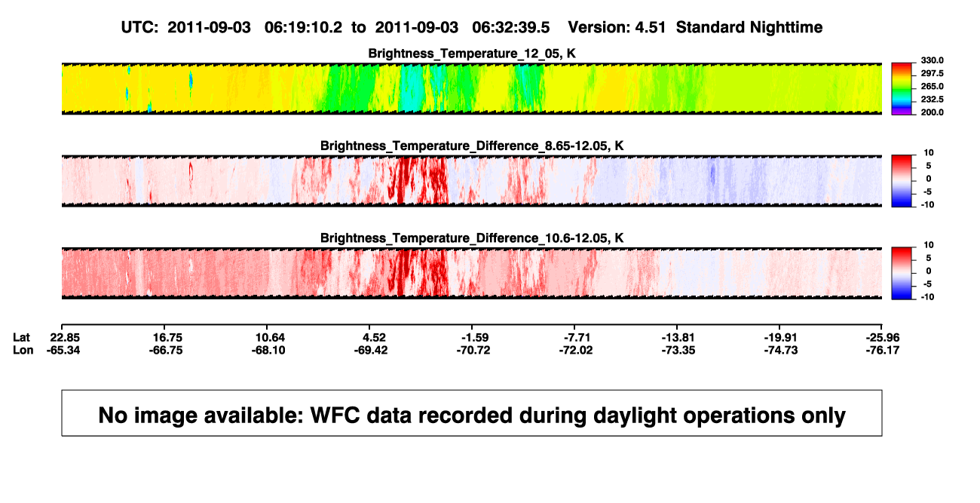The image size is (980, 503).
Task: Click longitude value -72.02
Action: [576, 350]
